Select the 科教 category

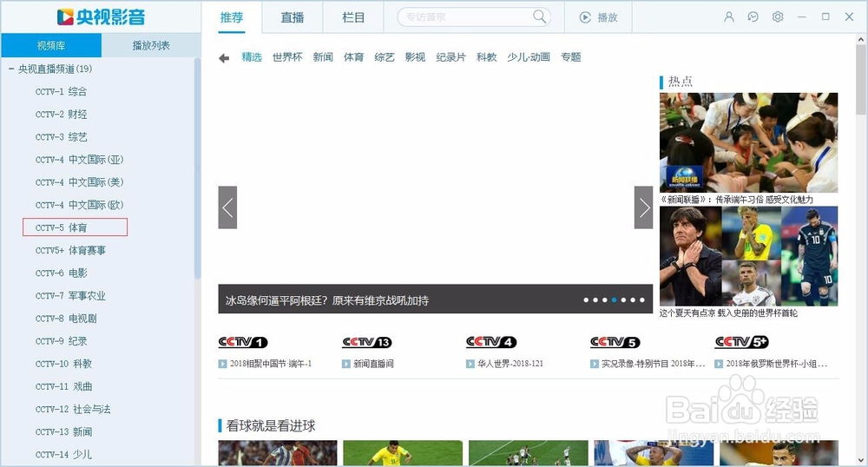tap(487, 57)
